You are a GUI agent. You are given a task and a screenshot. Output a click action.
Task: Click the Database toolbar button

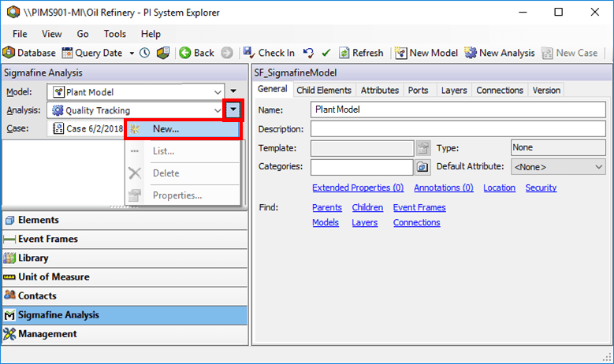(29, 53)
